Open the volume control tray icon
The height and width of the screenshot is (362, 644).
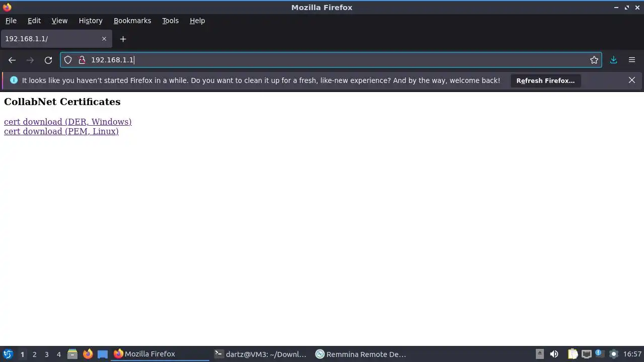[554, 354]
